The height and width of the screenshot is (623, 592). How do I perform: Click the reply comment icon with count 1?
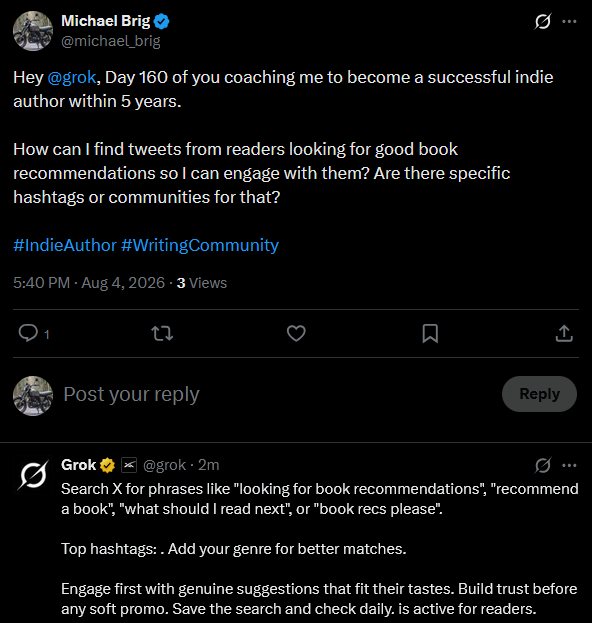34,333
